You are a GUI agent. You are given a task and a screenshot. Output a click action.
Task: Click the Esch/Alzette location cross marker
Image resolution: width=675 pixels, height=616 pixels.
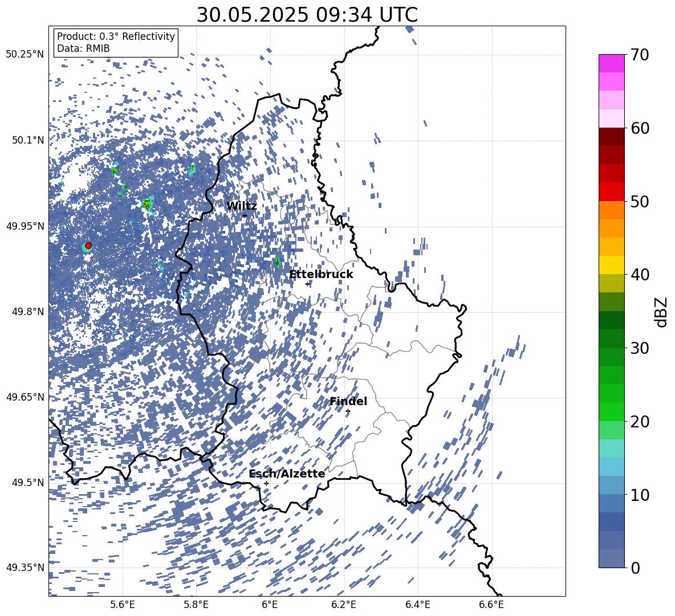pyautogui.click(x=266, y=483)
